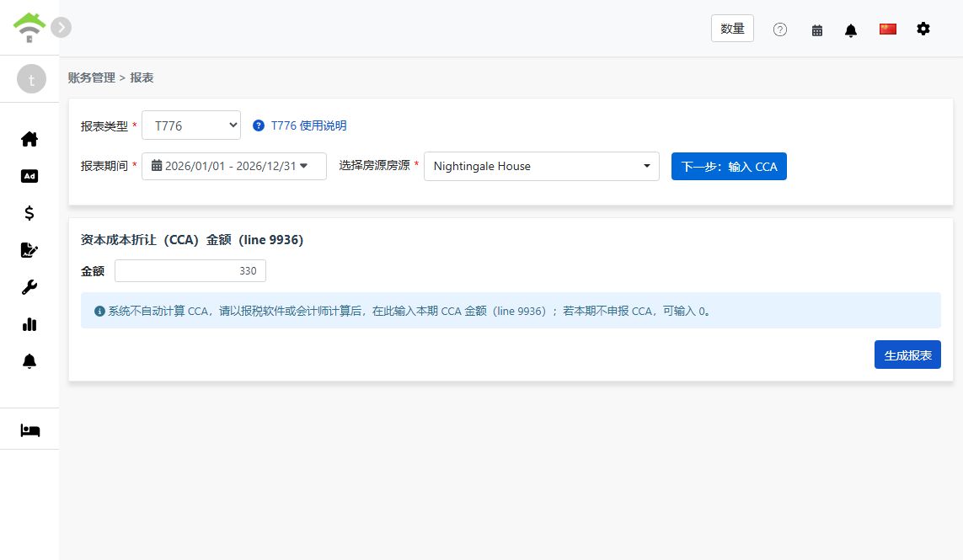
Task: Click the 金额 input field
Action: click(x=190, y=271)
